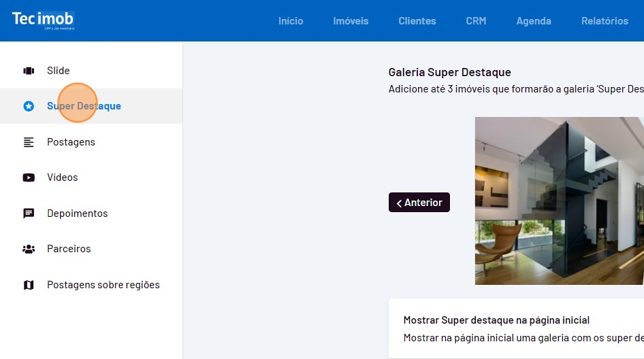Open Agenda from the top bar
The height and width of the screenshot is (359, 644).
(534, 21)
